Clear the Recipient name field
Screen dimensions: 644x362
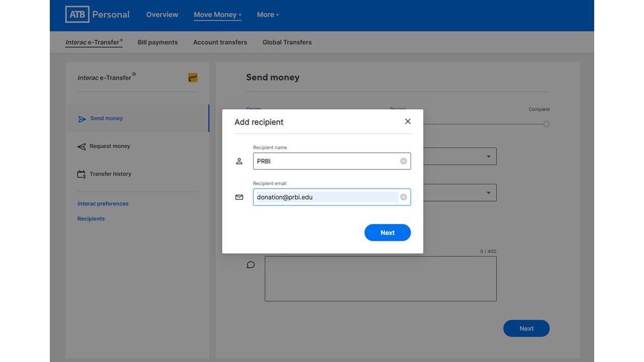tap(404, 161)
